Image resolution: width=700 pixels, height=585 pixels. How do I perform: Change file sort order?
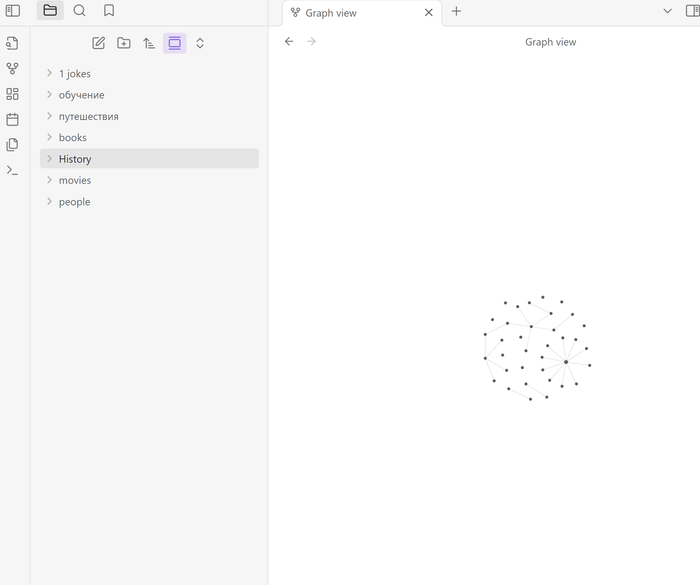[149, 43]
